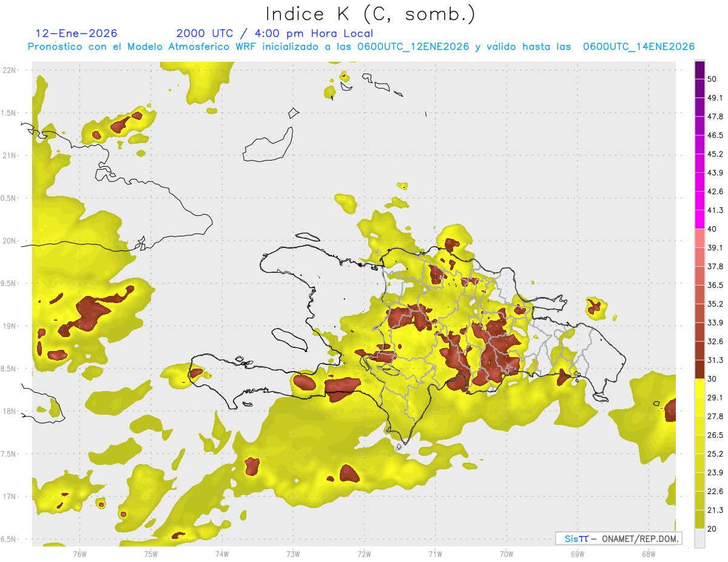Image resolution: width=728 pixels, height=562 pixels.
Task: Click the "73W" longitude label
Action: click(293, 554)
